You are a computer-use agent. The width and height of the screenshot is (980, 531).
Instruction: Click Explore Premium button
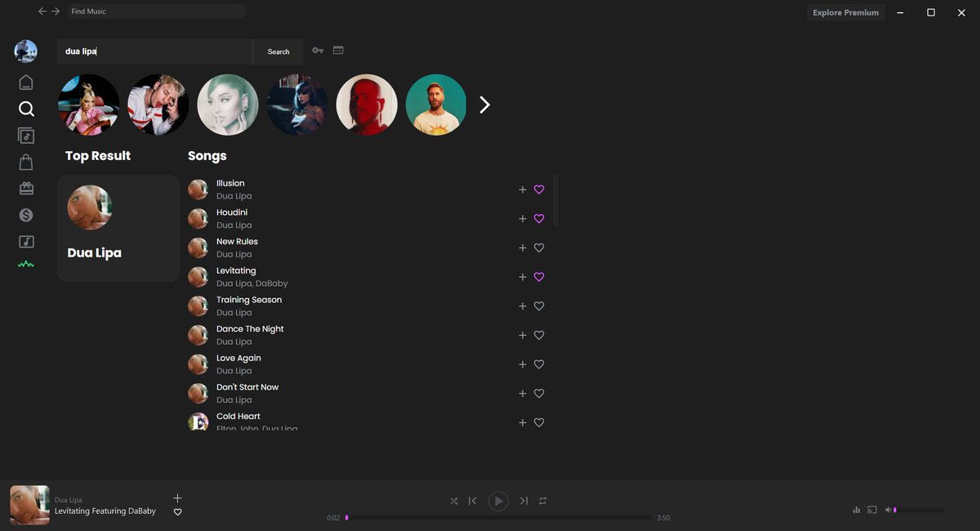(x=846, y=12)
